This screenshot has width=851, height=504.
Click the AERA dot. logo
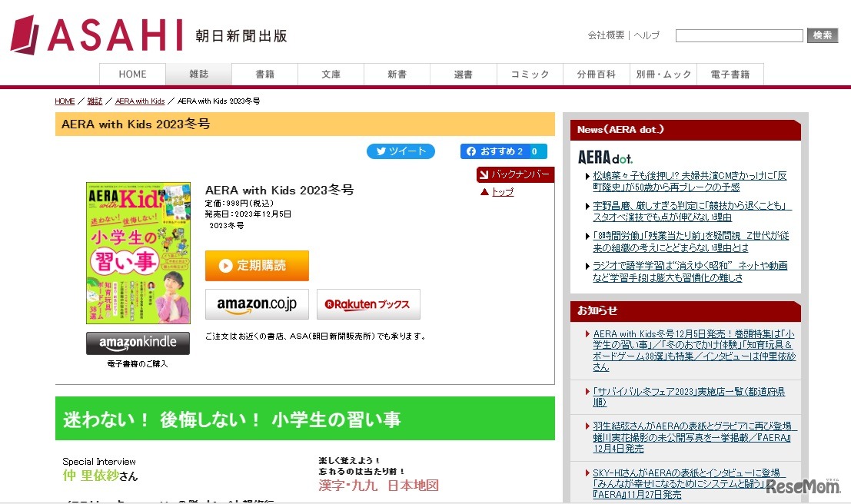point(605,157)
